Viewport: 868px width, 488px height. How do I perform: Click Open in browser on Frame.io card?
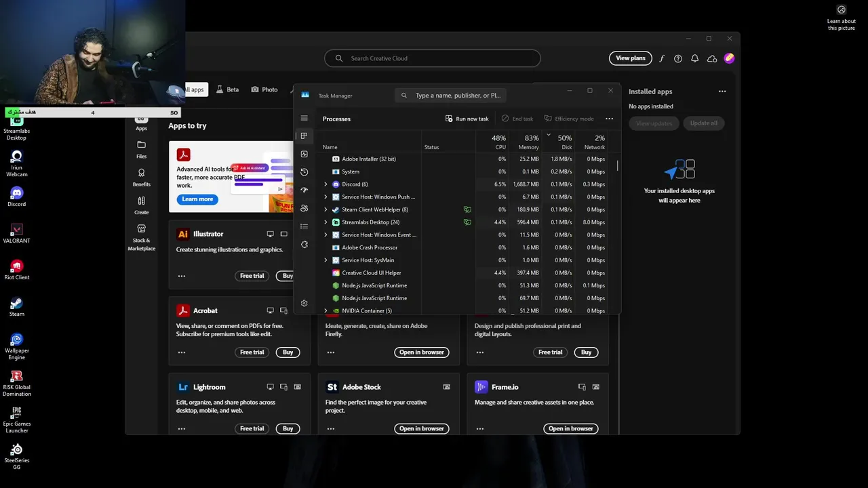coord(570,428)
